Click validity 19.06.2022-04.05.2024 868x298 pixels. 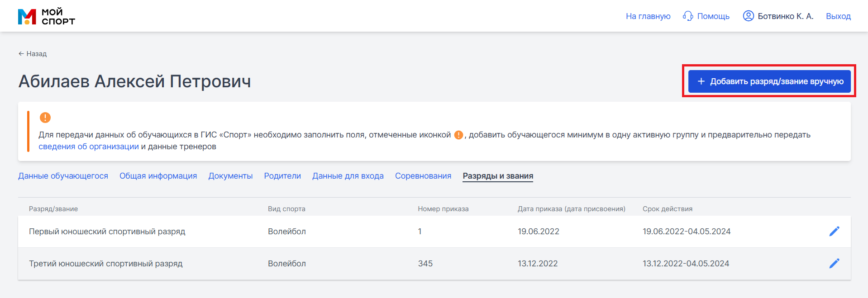tap(687, 232)
